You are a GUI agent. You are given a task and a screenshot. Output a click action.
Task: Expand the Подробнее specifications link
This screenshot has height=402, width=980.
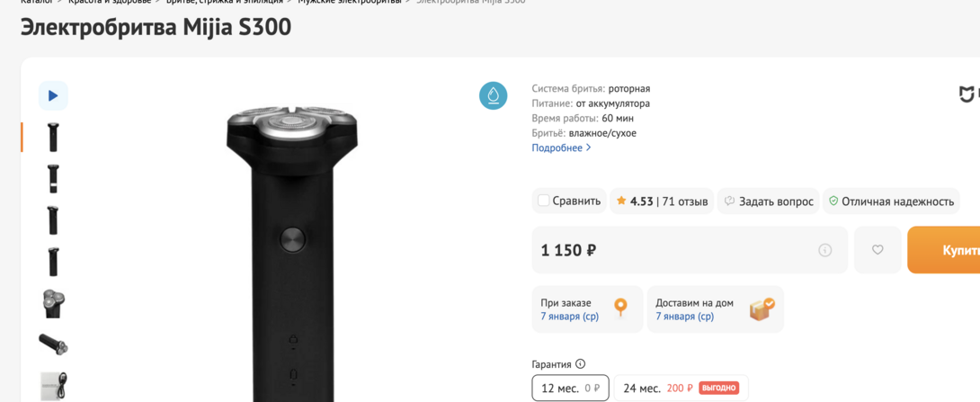[x=561, y=147]
